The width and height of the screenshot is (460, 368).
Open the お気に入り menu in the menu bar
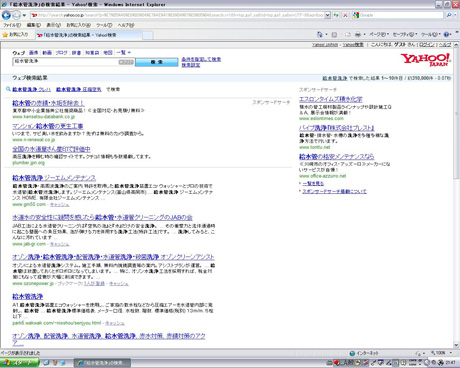pyautogui.click(x=78, y=25)
